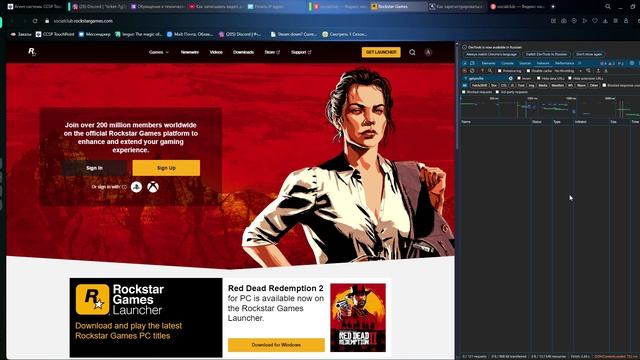640x360 pixels.
Task: Show more DevTools tabs chevron
Action: coord(580,63)
